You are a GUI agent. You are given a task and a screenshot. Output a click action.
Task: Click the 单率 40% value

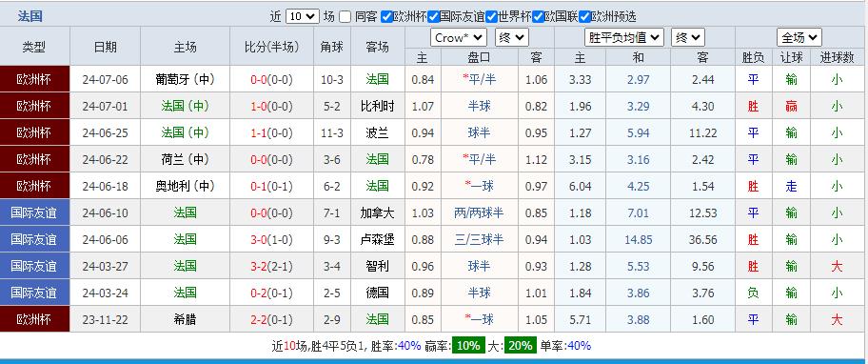tap(579, 346)
